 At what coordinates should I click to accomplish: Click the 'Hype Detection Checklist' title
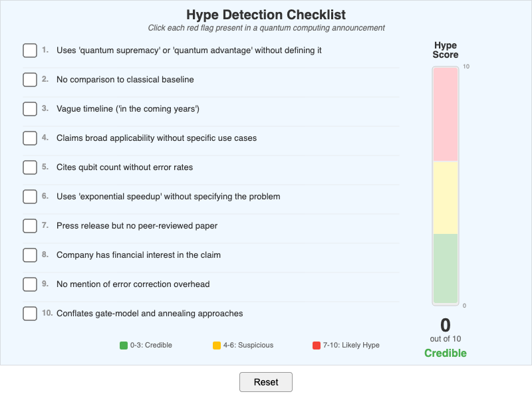coord(266,15)
